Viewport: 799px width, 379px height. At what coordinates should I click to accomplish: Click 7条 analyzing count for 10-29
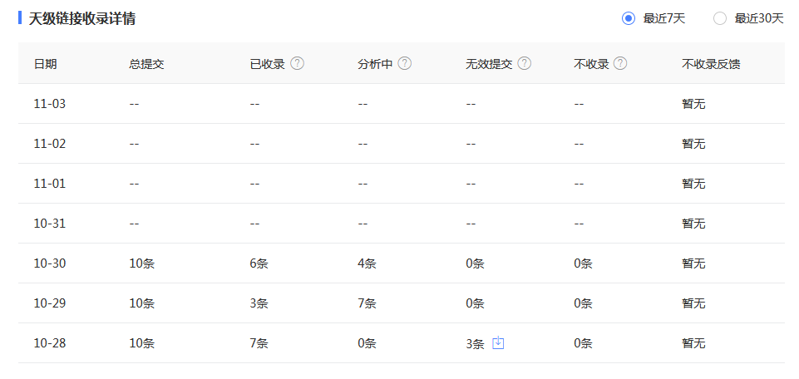tap(367, 304)
